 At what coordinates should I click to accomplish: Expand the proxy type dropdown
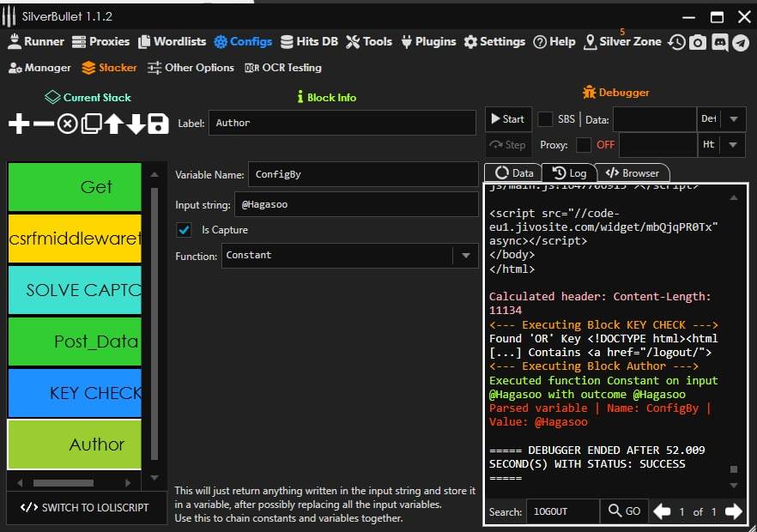(734, 145)
